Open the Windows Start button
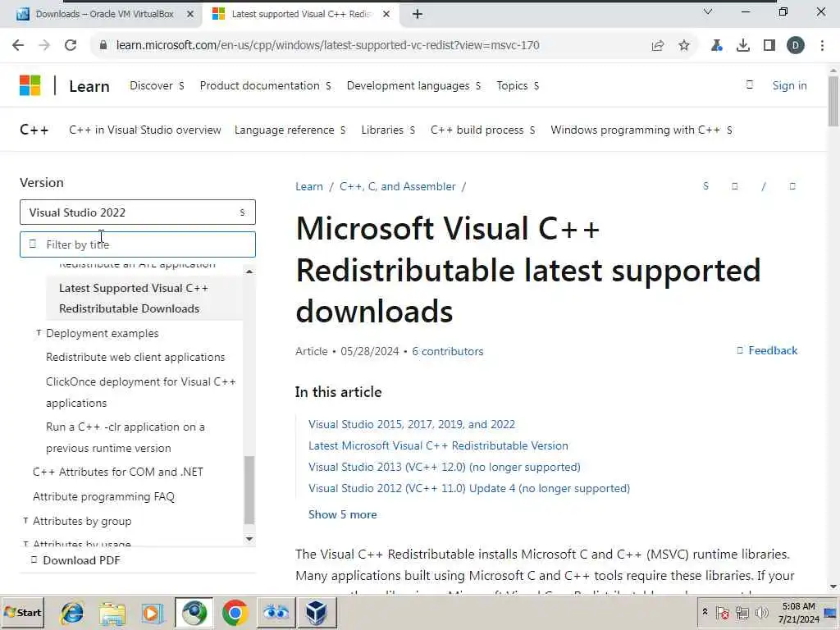Viewport: 840px width, 630px height. [22, 612]
